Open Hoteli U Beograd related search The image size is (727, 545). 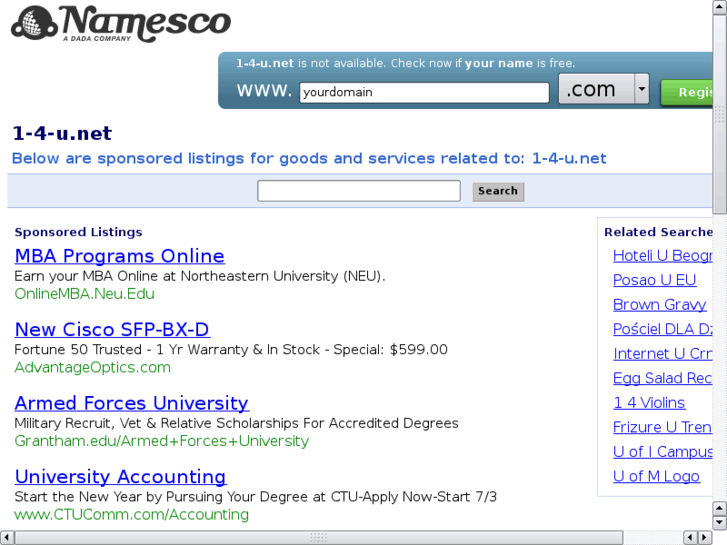coord(663,256)
